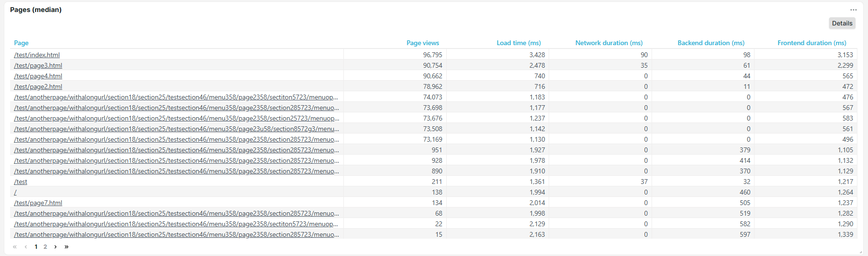Sort by Frontend duration (ms) header
The height and width of the screenshot is (256, 868).
811,43
